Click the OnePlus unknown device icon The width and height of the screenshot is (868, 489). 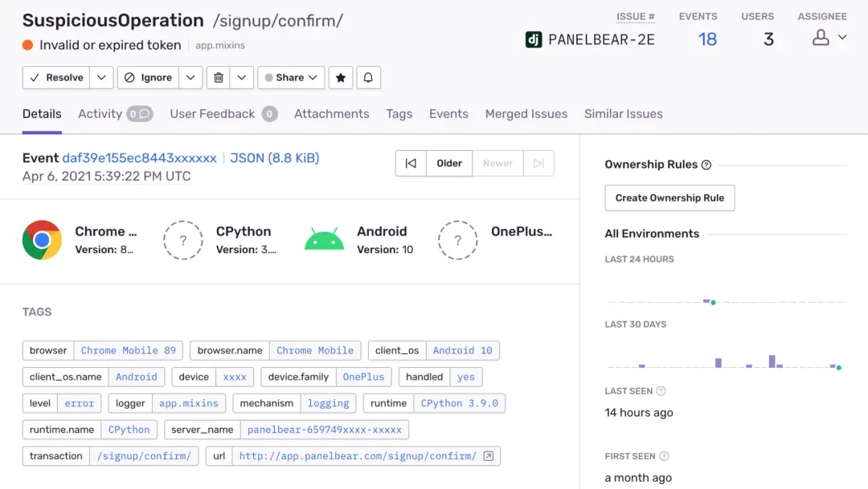[x=458, y=240]
